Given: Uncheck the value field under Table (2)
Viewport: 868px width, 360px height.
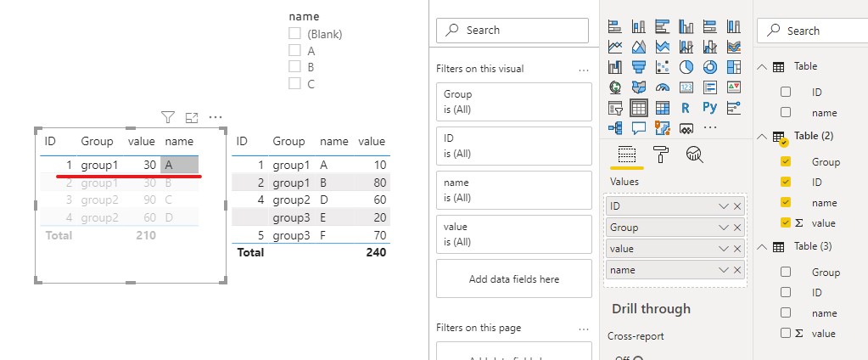Looking at the screenshot, I should click(x=786, y=222).
